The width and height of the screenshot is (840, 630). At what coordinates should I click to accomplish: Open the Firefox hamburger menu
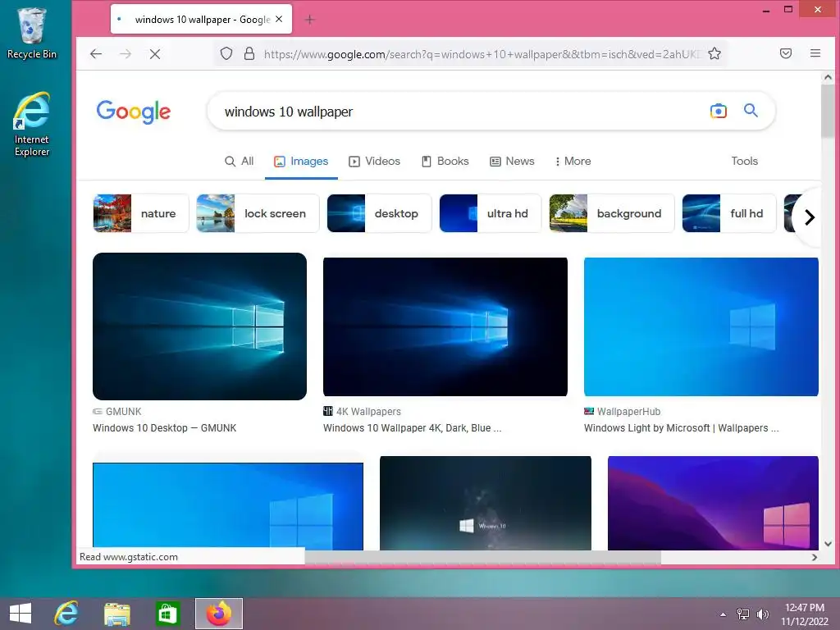[x=815, y=53]
